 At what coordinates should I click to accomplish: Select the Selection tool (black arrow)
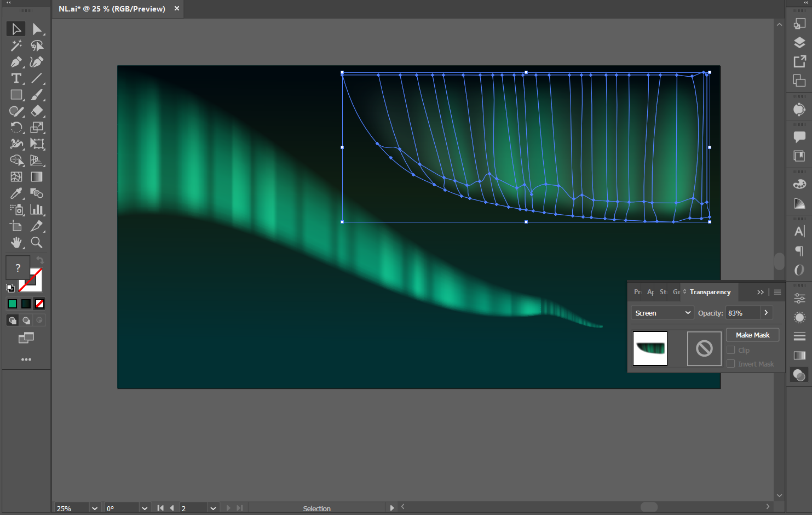(x=16, y=29)
